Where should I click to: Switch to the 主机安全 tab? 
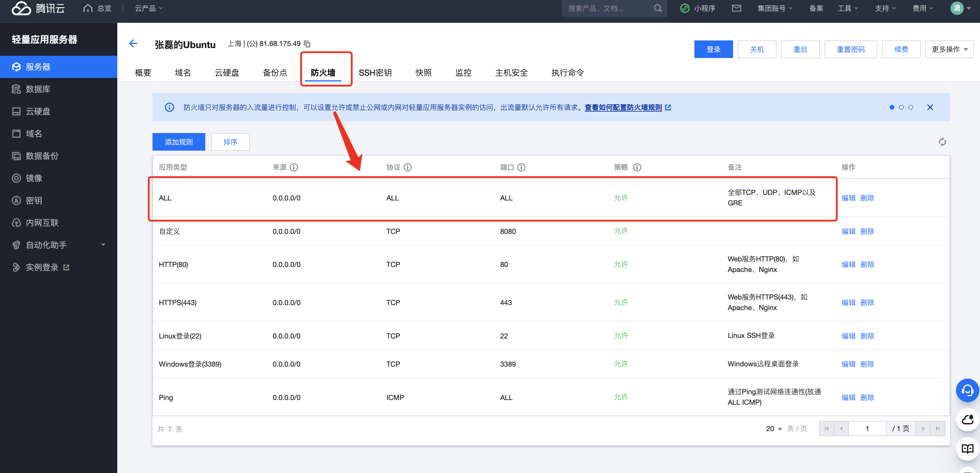(x=511, y=73)
